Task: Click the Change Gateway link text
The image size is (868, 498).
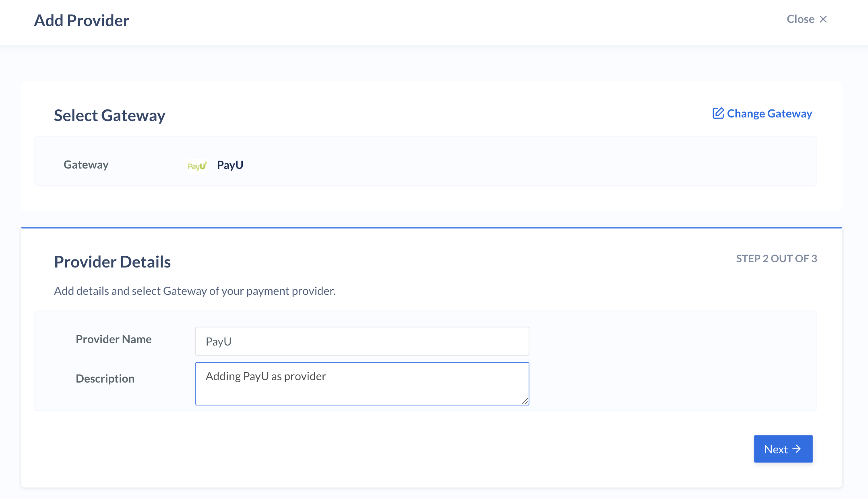Action: [x=769, y=114]
